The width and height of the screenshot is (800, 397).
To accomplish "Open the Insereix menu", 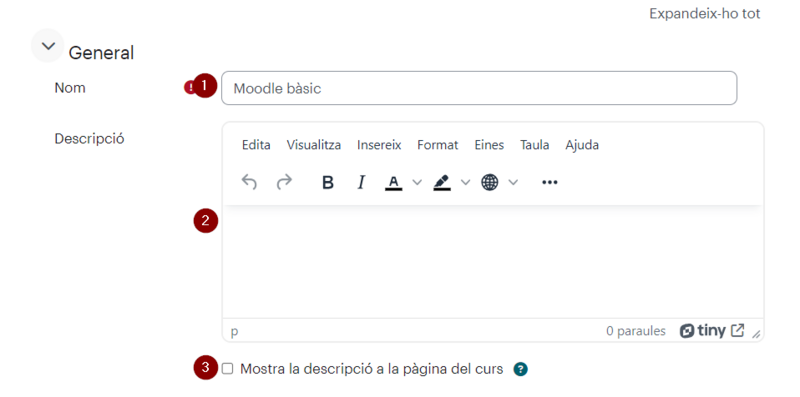I will click(379, 145).
